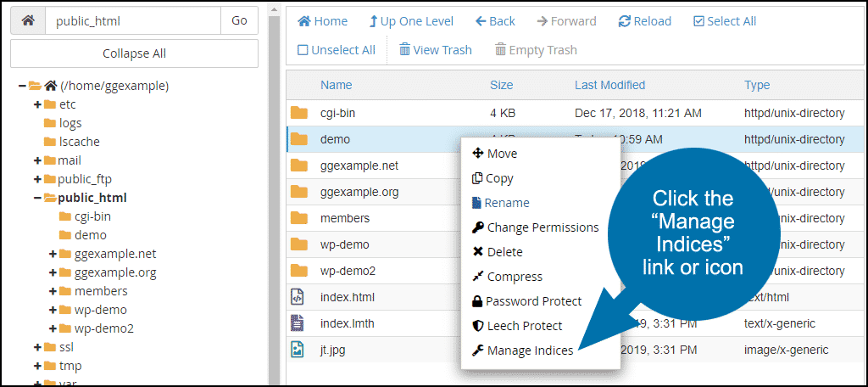Click the ggexample.net folder icon in the list
This screenshot has width=868, height=387.
click(x=299, y=165)
